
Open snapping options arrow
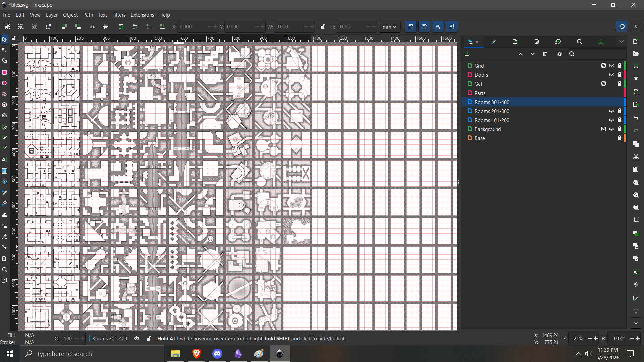(636, 26)
